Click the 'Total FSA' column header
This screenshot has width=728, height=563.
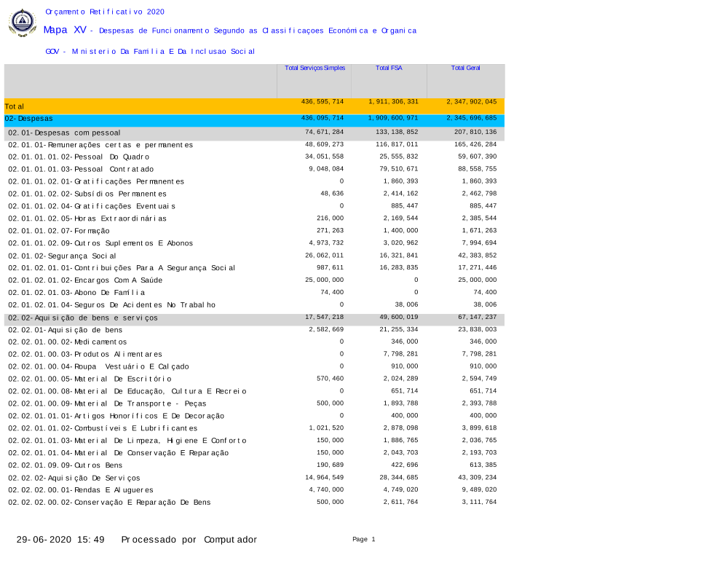tap(389, 68)
